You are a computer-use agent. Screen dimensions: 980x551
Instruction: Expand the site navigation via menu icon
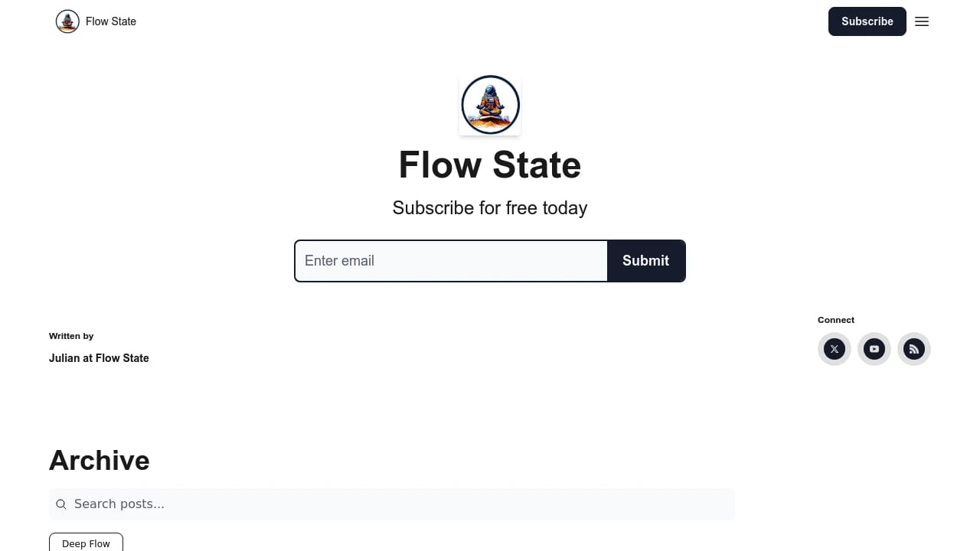[922, 21]
